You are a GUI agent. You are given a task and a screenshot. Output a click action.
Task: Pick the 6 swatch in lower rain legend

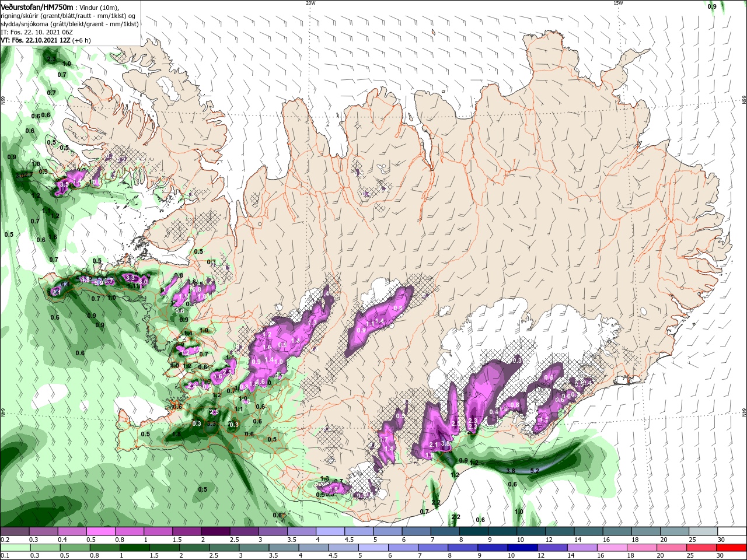403,548
